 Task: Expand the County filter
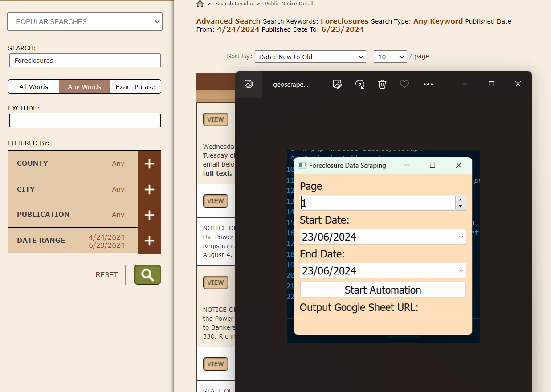click(x=149, y=163)
